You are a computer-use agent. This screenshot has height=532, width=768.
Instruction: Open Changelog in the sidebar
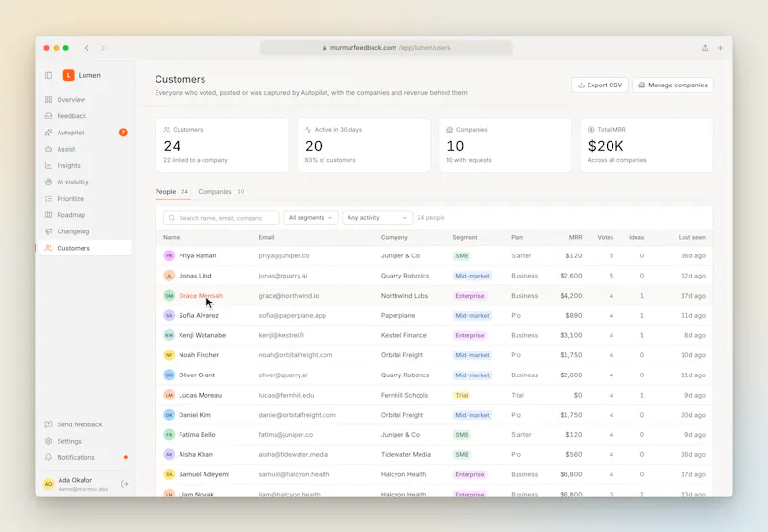click(x=84, y=231)
